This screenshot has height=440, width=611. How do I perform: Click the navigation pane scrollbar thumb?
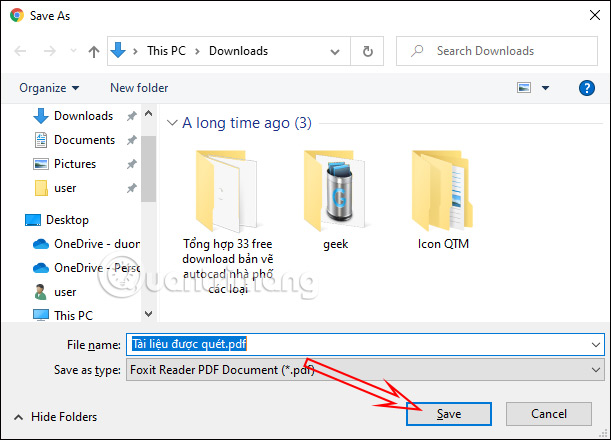148,169
